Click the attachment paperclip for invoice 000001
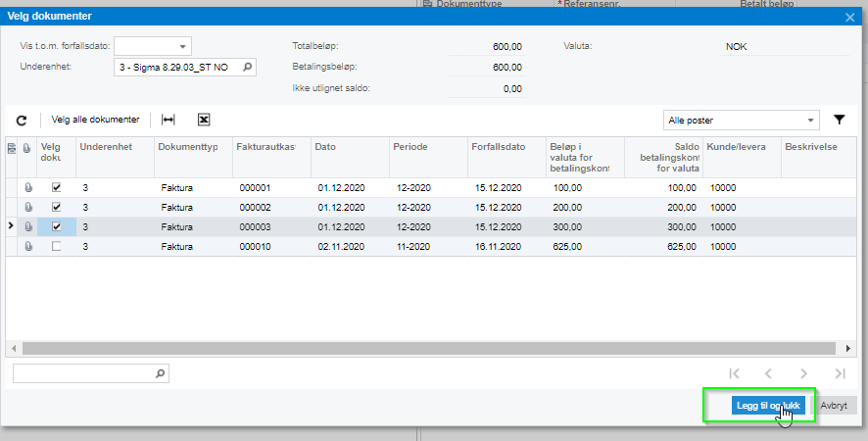Image resolution: width=868 pixels, height=441 pixels. coord(28,187)
